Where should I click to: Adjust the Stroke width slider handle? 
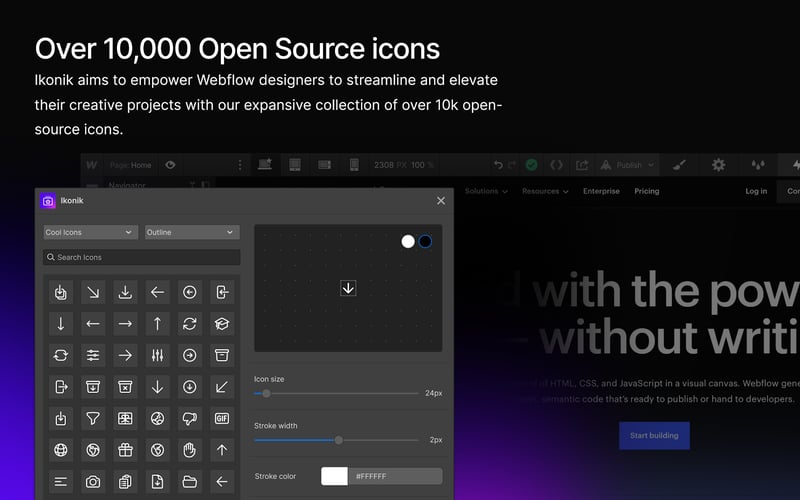[338, 440]
